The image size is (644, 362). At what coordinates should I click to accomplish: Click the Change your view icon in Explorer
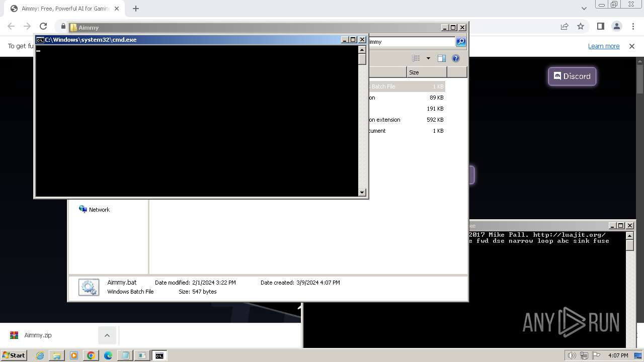[x=416, y=58]
